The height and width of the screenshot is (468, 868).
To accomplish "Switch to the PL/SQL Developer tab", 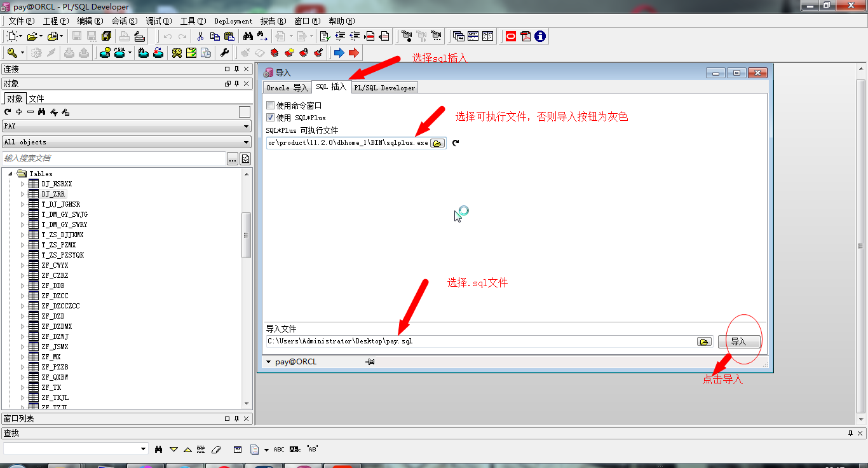I will pyautogui.click(x=384, y=88).
